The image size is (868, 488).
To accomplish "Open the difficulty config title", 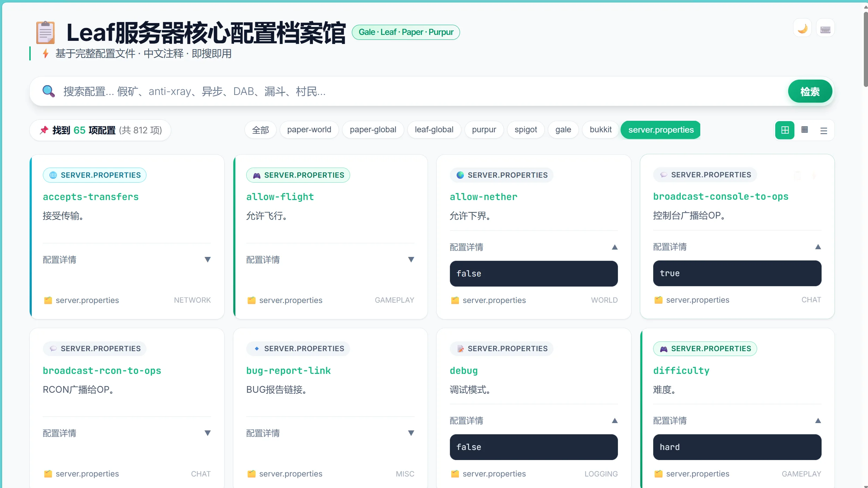I will 681,371.
